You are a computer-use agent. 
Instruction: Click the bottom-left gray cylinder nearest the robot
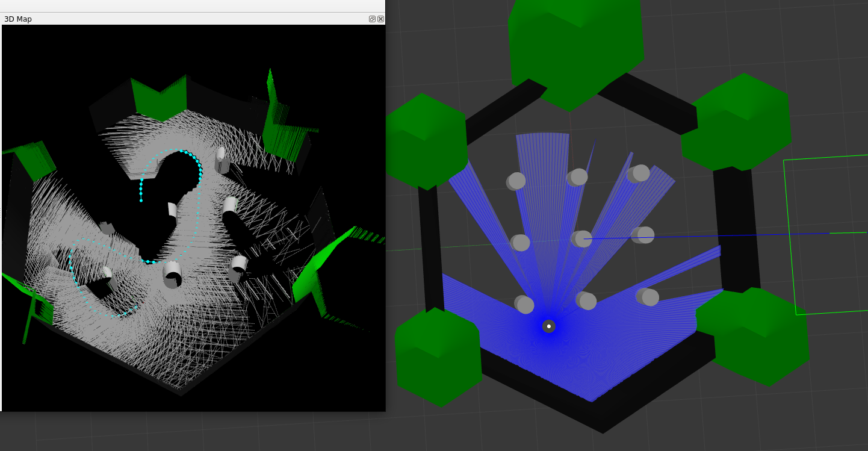pos(524,305)
